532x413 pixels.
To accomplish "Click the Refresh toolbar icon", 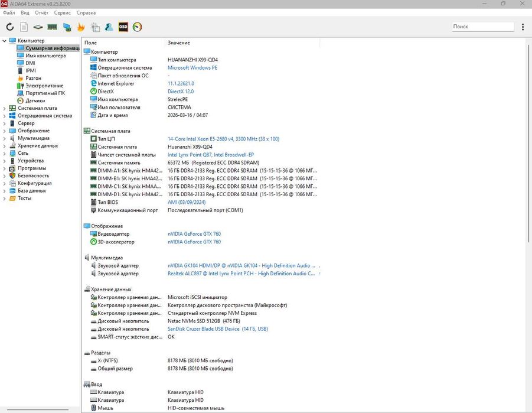I will click(10, 27).
